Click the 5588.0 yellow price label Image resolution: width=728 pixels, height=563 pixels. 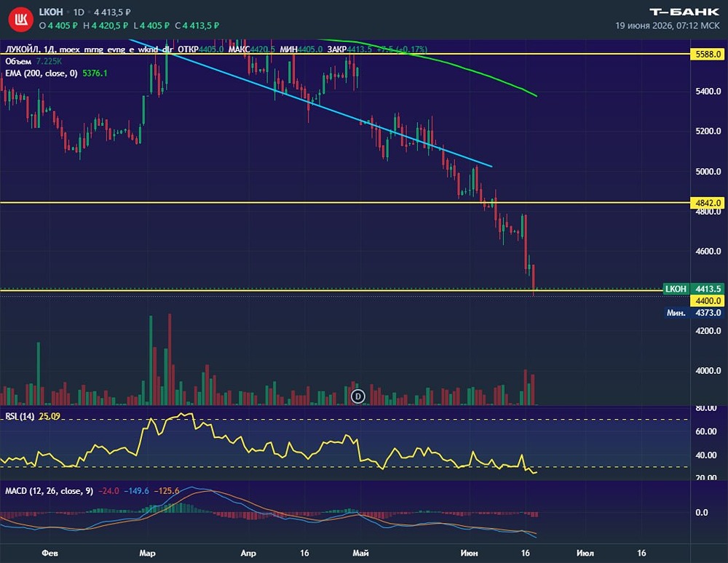[708, 55]
